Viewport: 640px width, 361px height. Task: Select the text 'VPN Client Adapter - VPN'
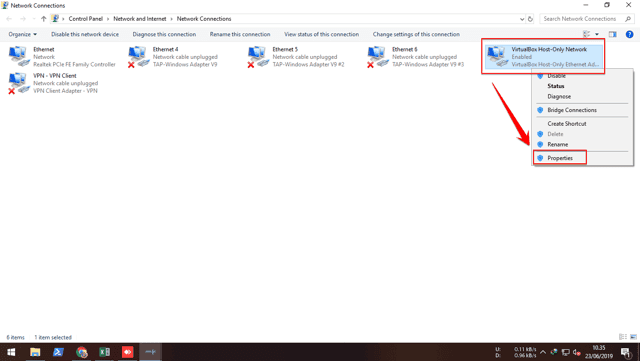65,91
